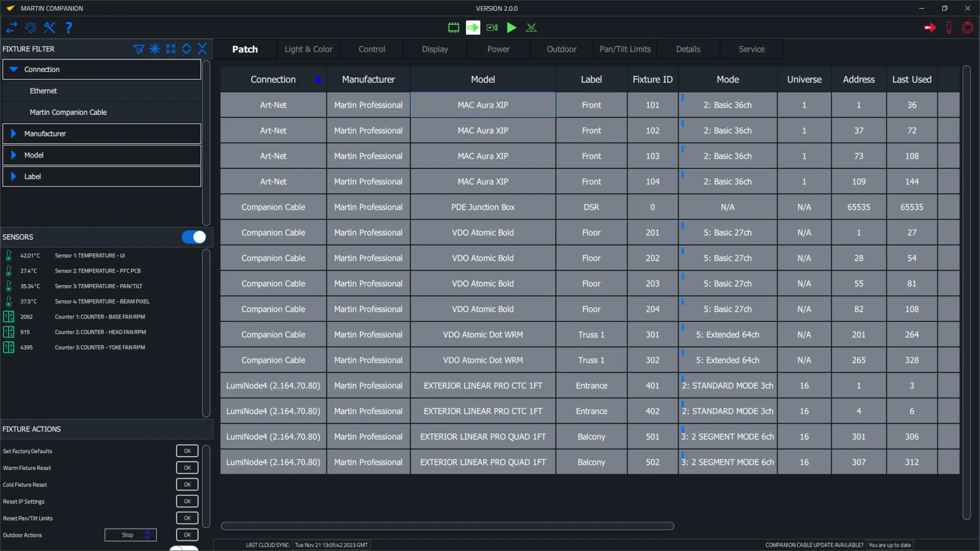Click the table horizontal scrollbar
Viewport: 980px width, 551px height.
(x=447, y=526)
